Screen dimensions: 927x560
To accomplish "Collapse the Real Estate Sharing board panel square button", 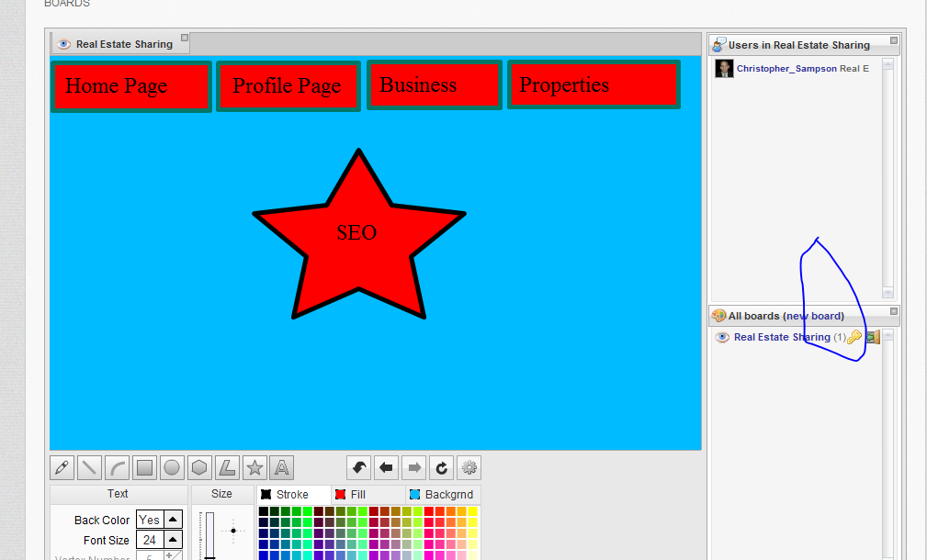I will coord(185,38).
